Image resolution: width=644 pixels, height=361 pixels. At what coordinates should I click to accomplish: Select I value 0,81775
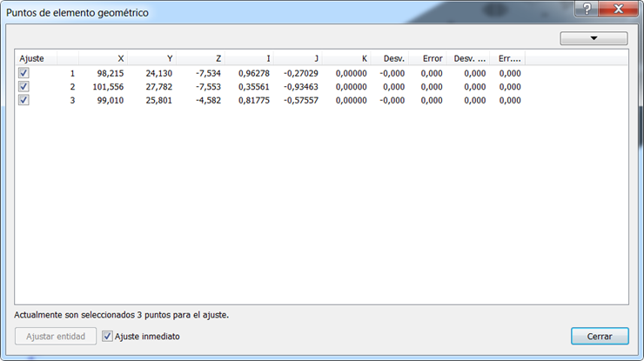pyautogui.click(x=254, y=101)
